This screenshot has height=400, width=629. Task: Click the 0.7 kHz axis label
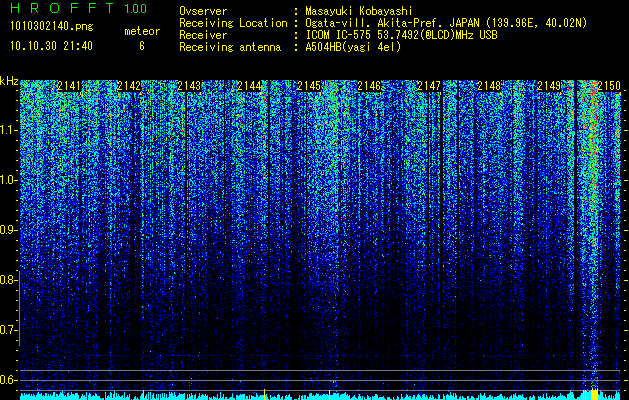point(11,330)
